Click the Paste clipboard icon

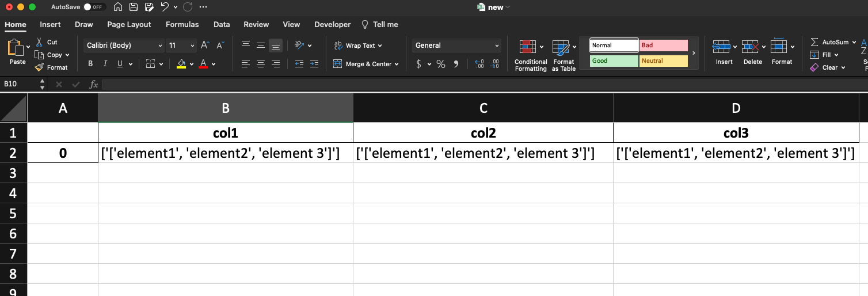(x=16, y=48)
